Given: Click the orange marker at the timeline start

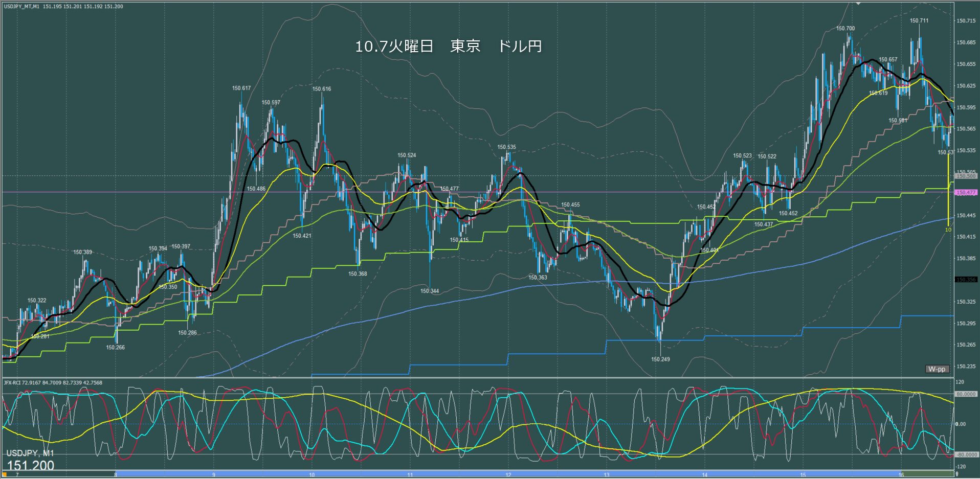Looking at the screenshot, I should coord(5,475).
